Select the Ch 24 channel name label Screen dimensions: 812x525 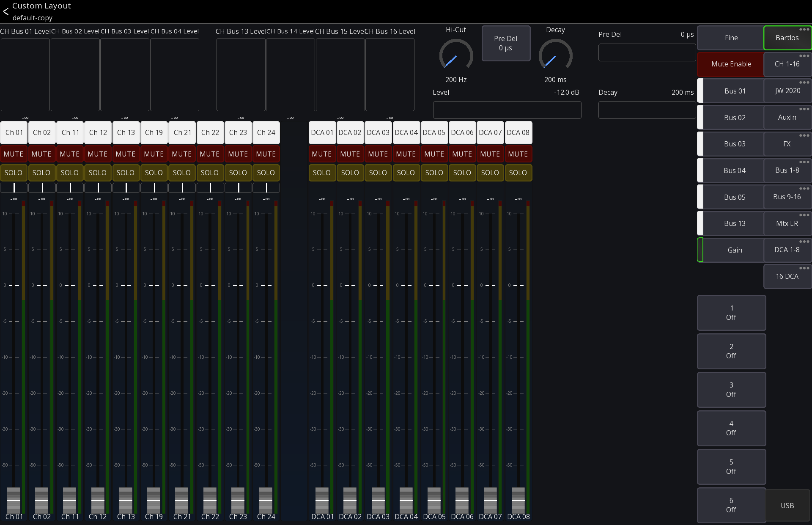266,132
